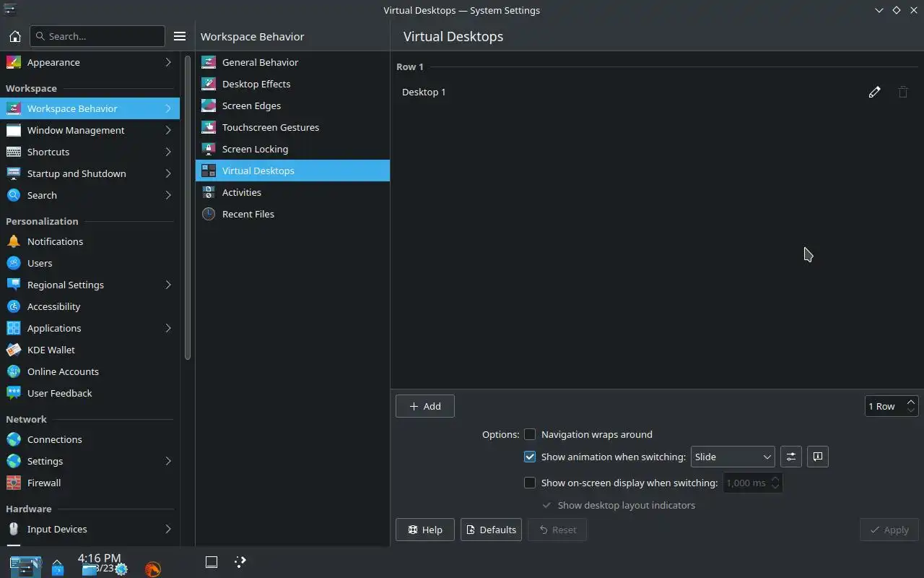Open KDE Wallet settings
The image size is (924, 578).
click(x=90, y=350)
